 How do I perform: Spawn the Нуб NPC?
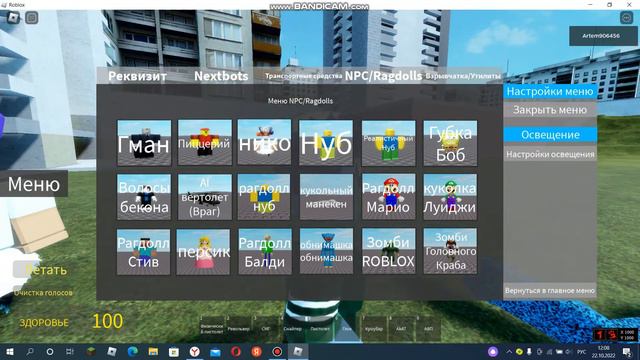pos(326,143)
